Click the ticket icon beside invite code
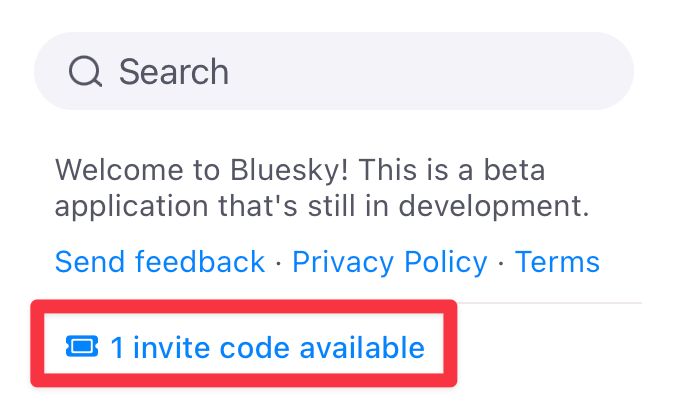This screenshot has height=420, width=686. pos(81,347)
